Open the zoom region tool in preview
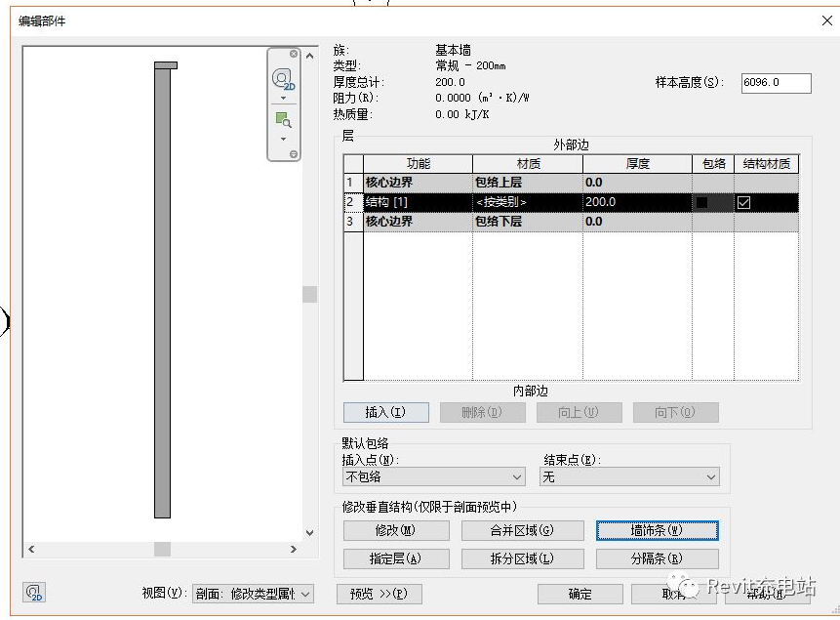840x620 pixels. coord(283,119)
